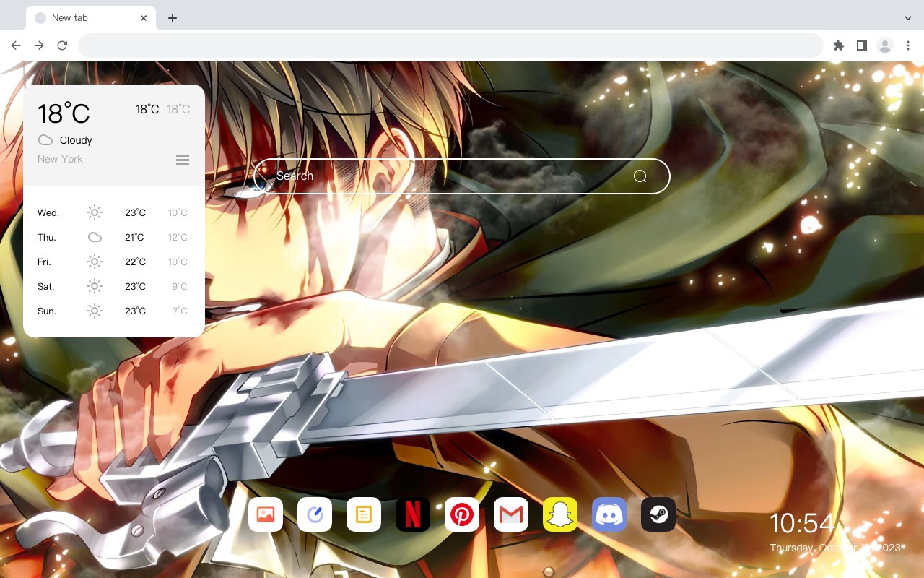Click the 10:54 clock display

(x=803, y=523)
